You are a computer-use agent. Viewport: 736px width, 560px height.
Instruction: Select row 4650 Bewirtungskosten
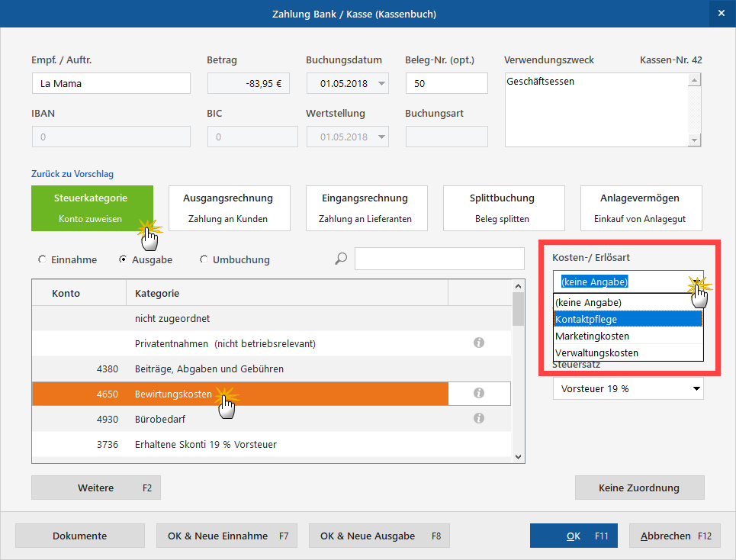tap(272, 394)
